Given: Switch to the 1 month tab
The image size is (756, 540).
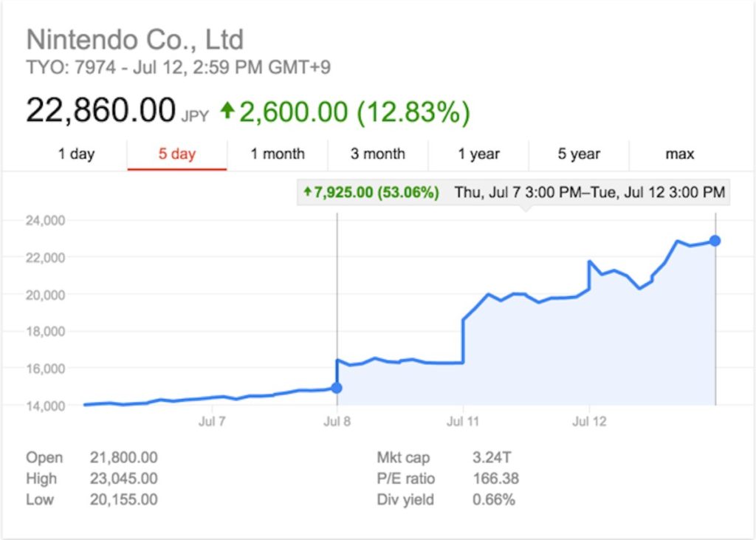Looking at the screenshot, I should tap(278, 154).
